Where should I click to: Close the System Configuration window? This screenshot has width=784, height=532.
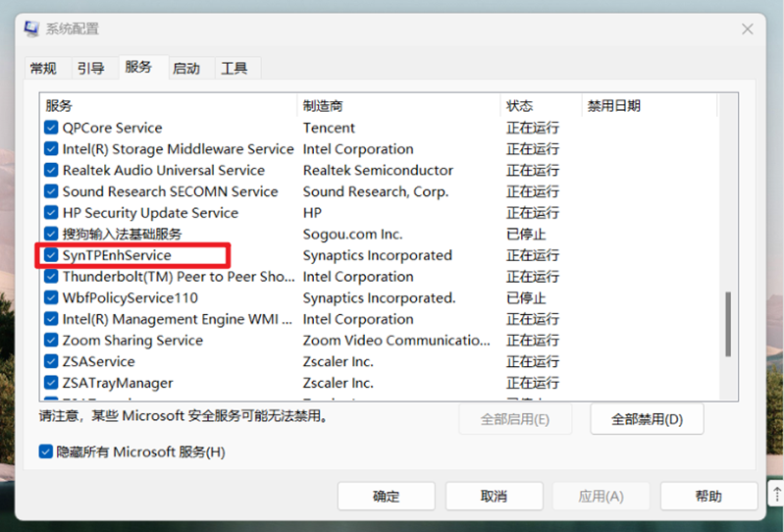[x=747, y=27]
